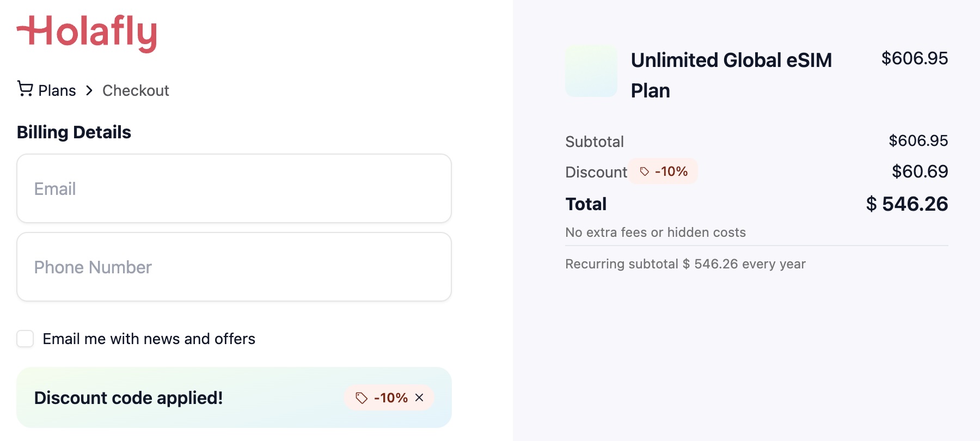
Task: Click inside the Email input field
Action: (x=234, y=188)
